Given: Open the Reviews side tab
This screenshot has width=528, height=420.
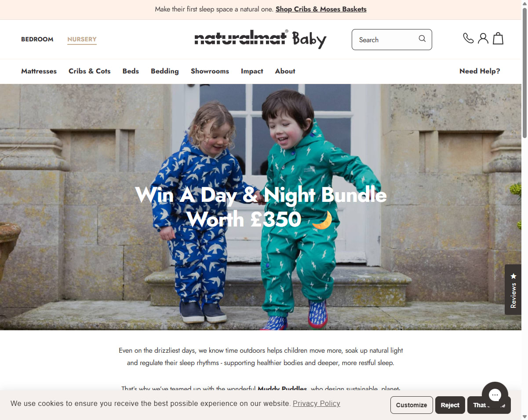Looking at the screenshot, I should pyautogui.click(x=513, y=289).
